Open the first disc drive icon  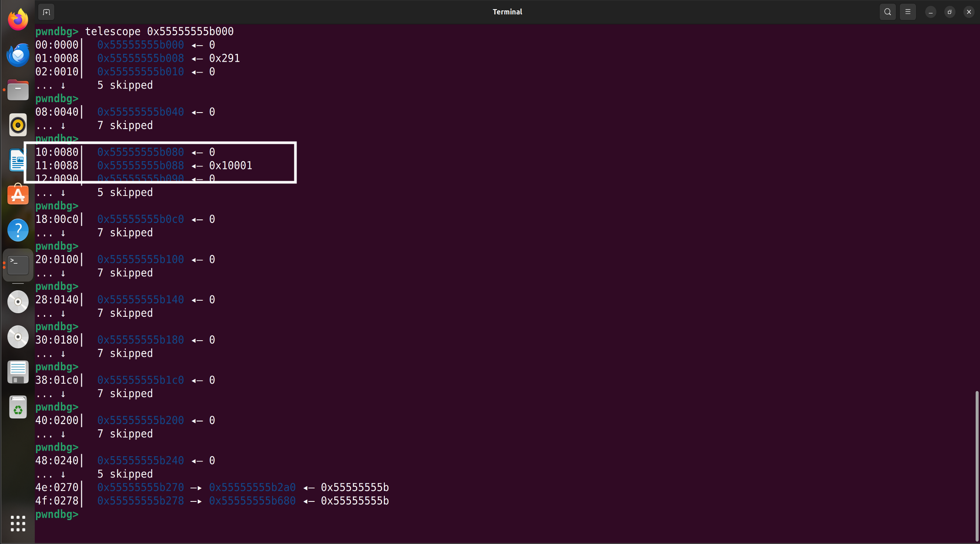click(x=18, y=302)
